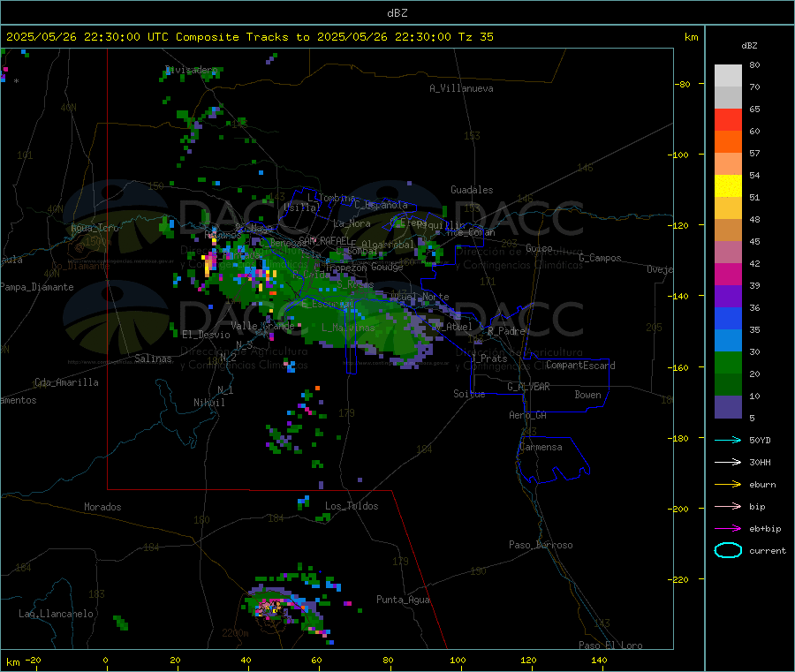Click the A_Villanueva map label

[461, 88]
